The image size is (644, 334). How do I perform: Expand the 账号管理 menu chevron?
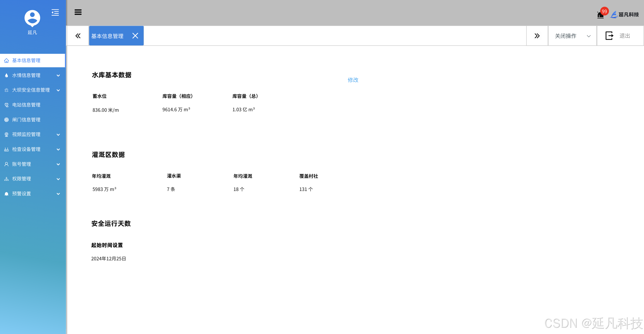click(58, 164)
